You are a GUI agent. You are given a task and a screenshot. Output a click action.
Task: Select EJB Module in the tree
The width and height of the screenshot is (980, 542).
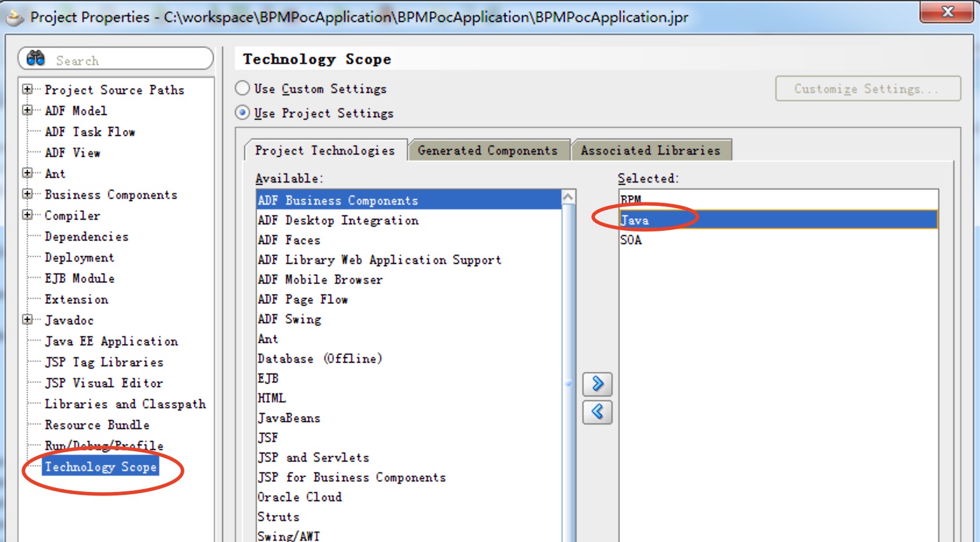[80, 279]
